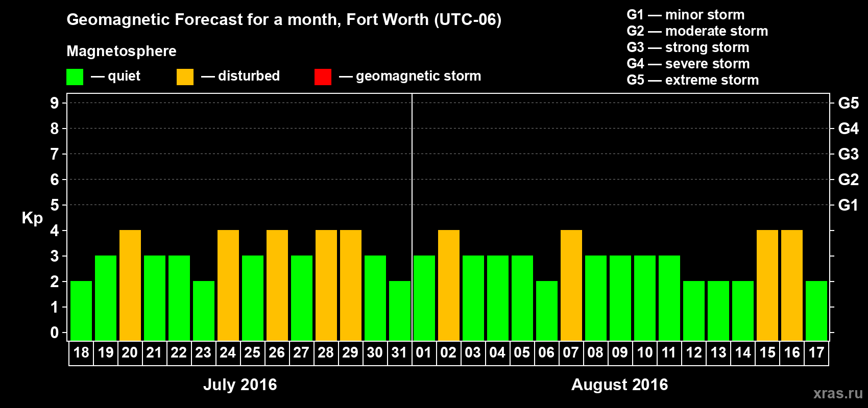Click the orange disturbed legend swatch
868x408 pixels.
185,77
